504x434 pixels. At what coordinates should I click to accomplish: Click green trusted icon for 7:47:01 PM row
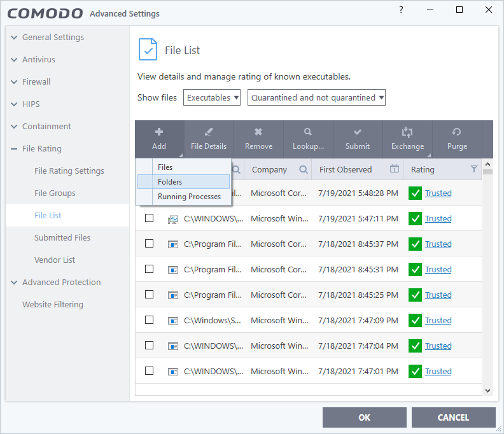(x=415, y=371)
